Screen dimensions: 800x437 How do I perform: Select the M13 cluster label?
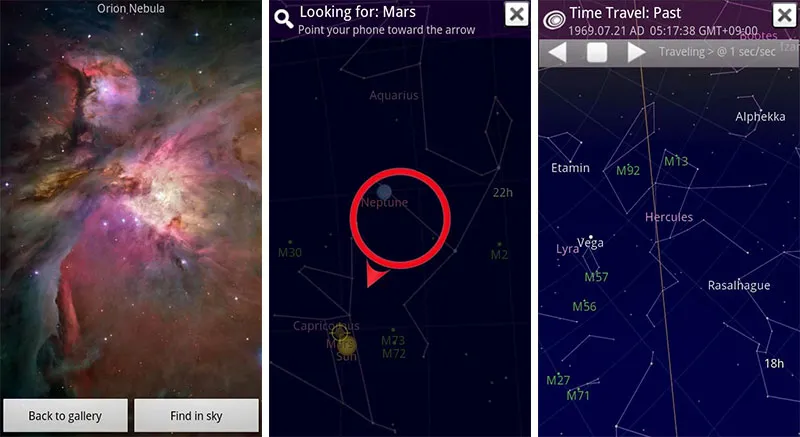[677, 162]
